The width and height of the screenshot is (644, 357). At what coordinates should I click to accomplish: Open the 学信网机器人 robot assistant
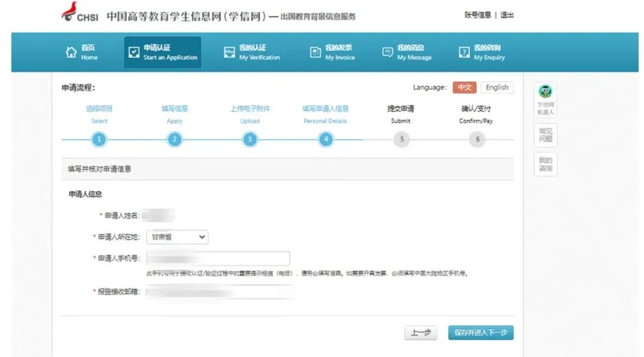[546, 99]
